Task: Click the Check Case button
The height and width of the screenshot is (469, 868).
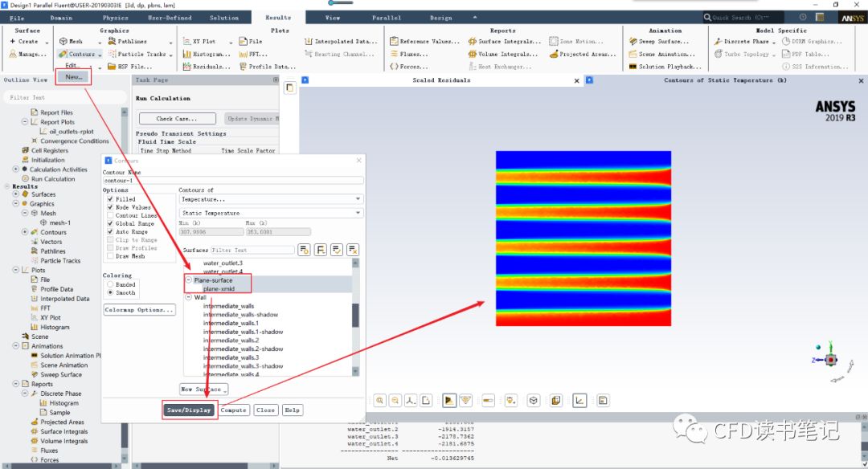Action: (x=177, y=118)
